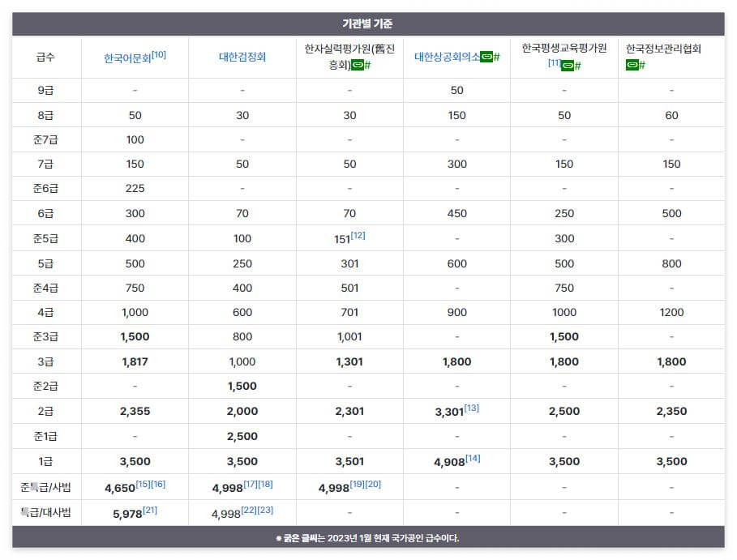Click the 450 value in 6급 row
The width and height of the screenshot is (737, 560).
(456, 213)
